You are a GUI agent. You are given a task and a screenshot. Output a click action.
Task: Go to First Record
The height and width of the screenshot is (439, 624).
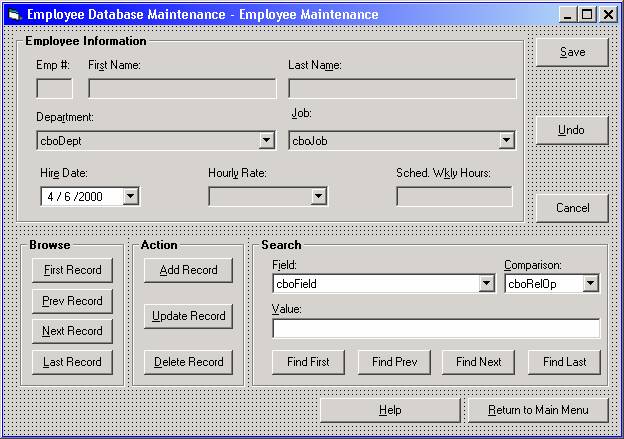tap(72, 270)
